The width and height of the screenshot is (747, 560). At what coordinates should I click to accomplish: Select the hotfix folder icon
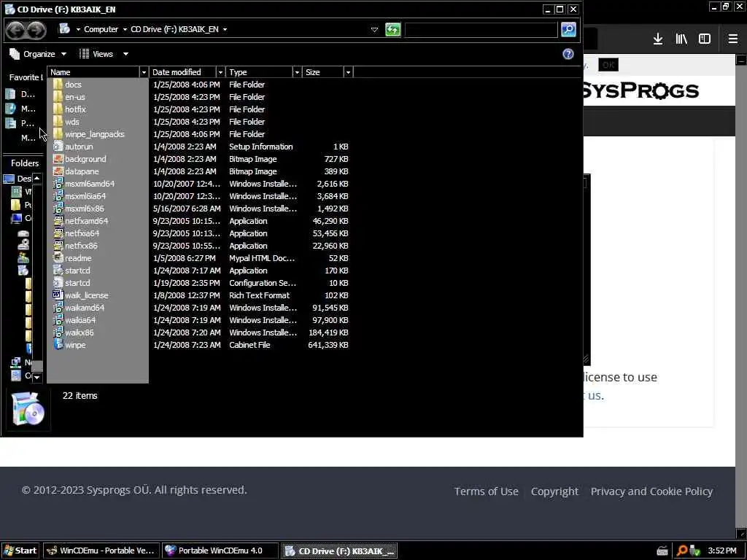coord(58,109)
